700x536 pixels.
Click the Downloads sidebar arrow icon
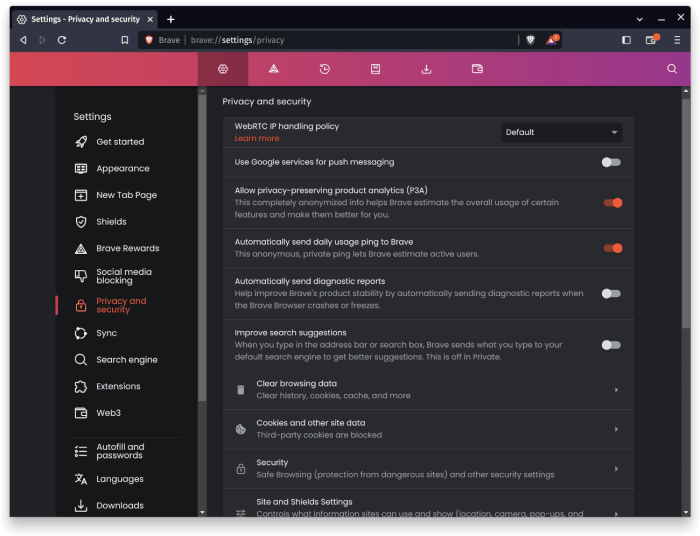tap(81, 506)
